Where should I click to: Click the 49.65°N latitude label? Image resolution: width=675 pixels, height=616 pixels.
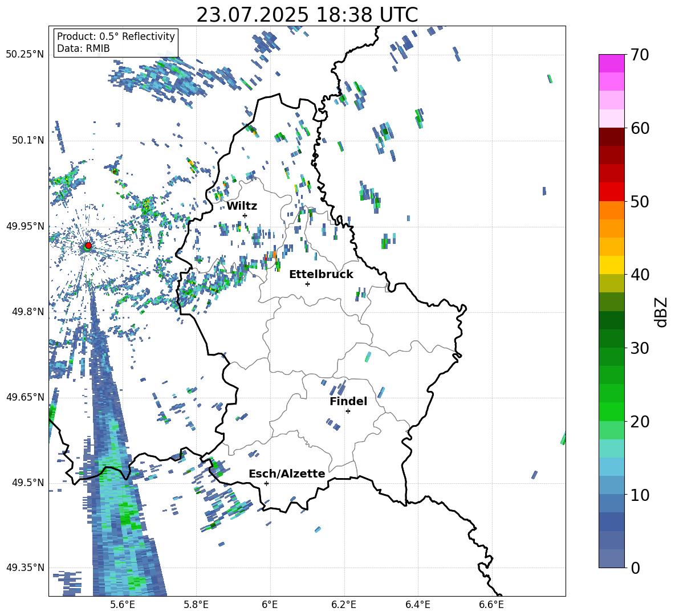[25, 397]
